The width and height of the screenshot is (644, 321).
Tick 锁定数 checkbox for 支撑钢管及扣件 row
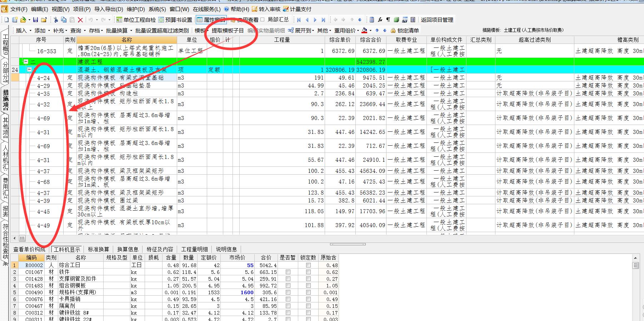click(x=308, y=279)
